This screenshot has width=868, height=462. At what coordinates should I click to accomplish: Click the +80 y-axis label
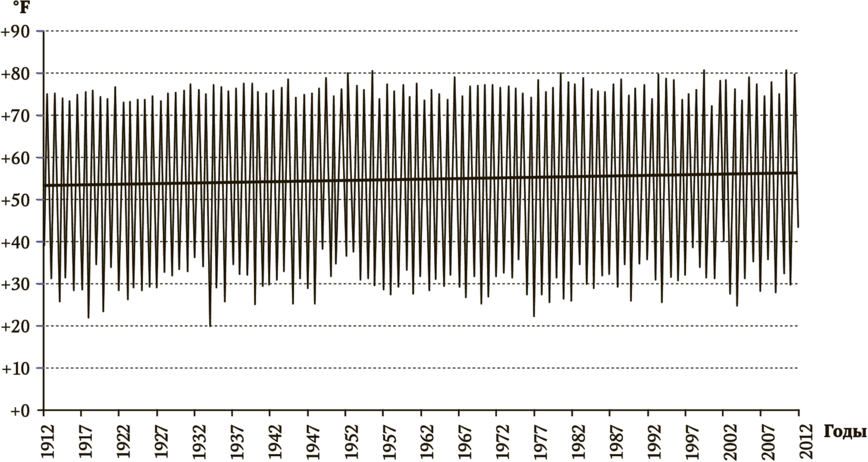click(x=15, y=74)
